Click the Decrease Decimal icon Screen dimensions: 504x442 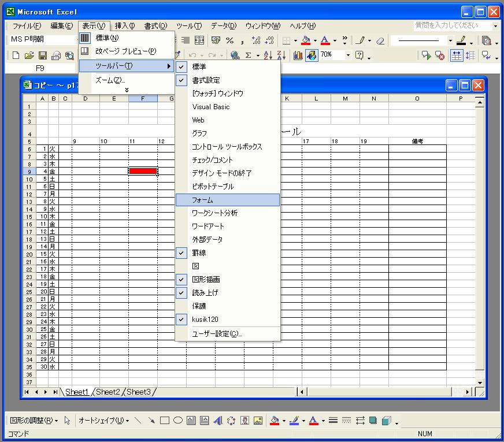pyautogui.click(x=270, y=40)
